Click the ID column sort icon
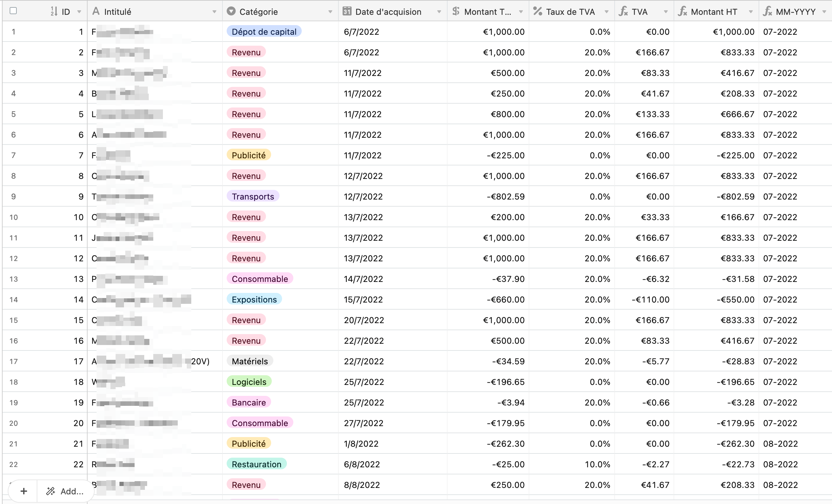This screenshot has height=504, width=832. click(x=54, y=12)
